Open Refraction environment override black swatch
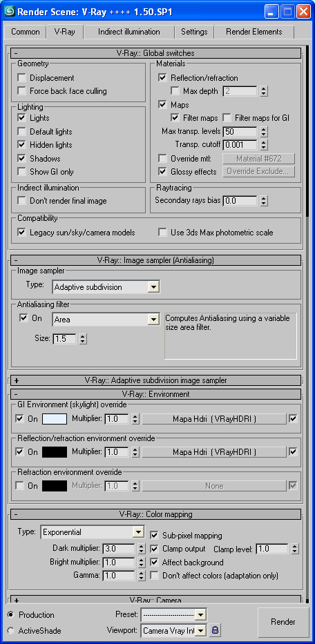 point(55,486)
